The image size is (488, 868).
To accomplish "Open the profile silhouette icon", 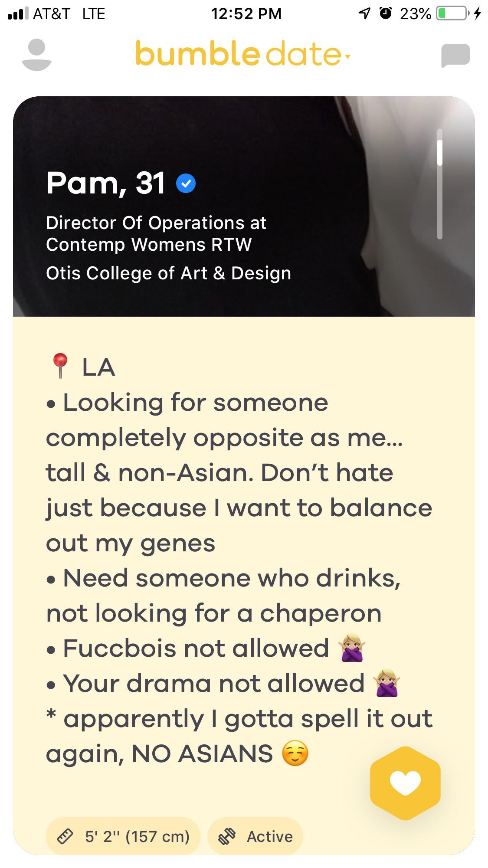I will click(36, 55).
